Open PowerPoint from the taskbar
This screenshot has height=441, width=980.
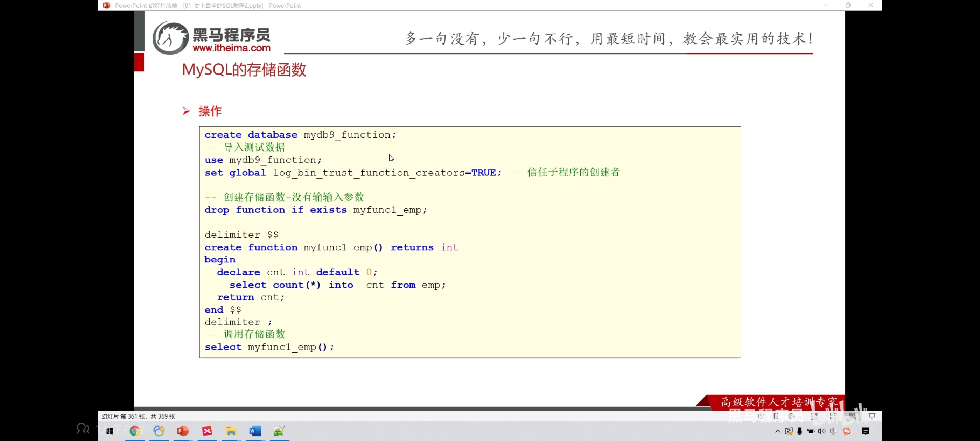pos(183,431)
